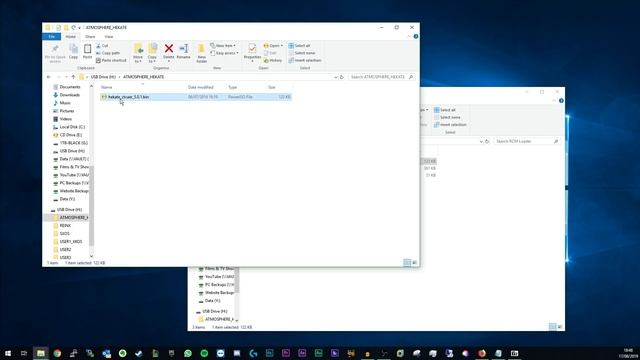Select 1TB-BLACK drive in the sidebar
This screenshot has width=640, height=360.
pyautogui.click(x=70, y=143)
